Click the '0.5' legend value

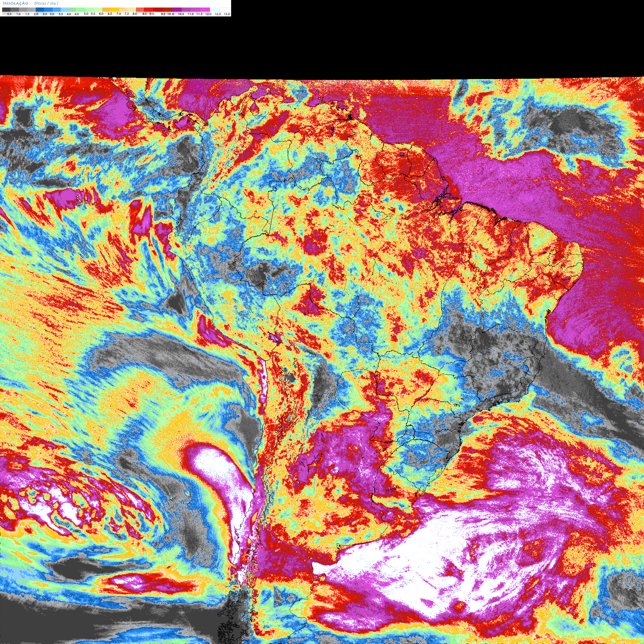(9, 14)
